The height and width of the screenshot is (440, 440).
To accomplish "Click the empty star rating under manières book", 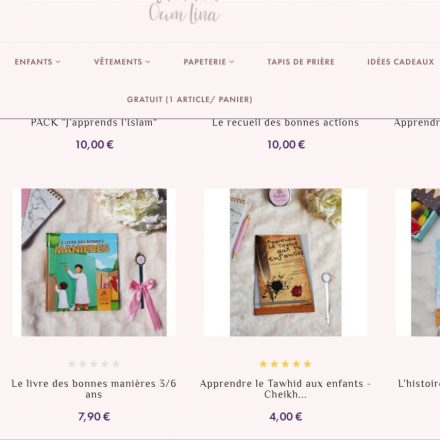I will 94,364.
